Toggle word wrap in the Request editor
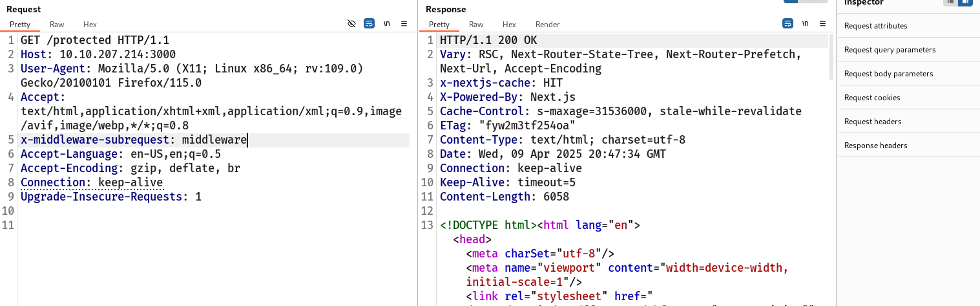980x306 pixels. coord(369,23)
